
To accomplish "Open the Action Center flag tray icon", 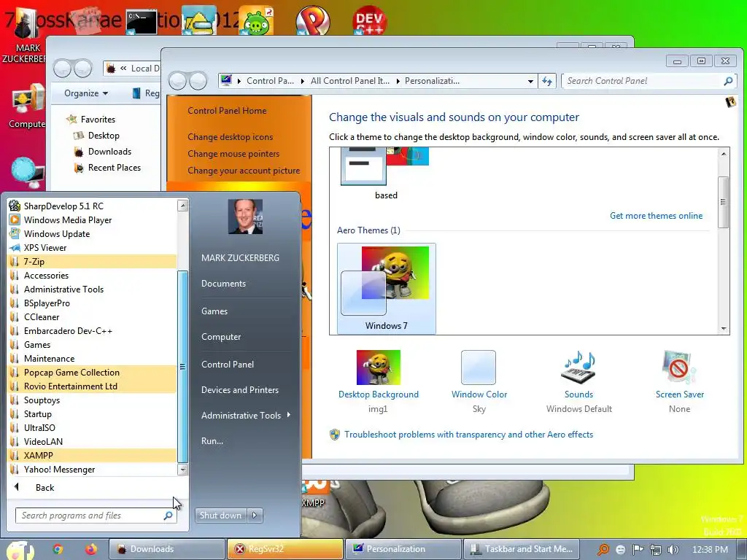I will 638,550.
